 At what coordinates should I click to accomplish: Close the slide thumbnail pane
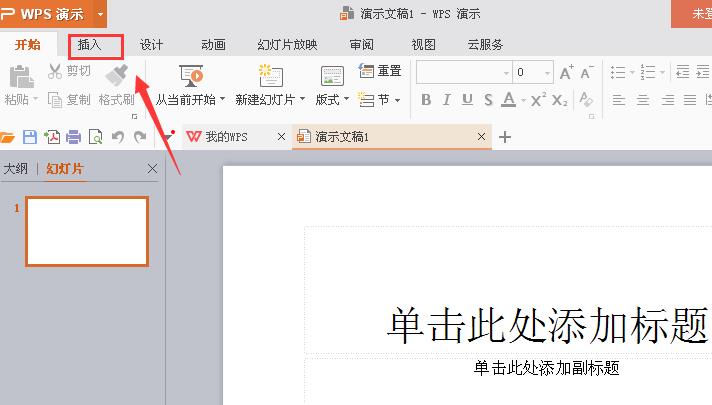(153, 169)
